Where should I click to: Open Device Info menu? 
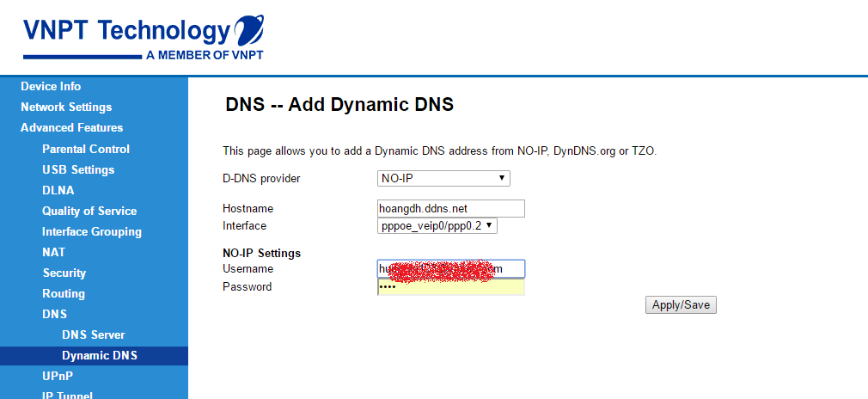point(51,87)
